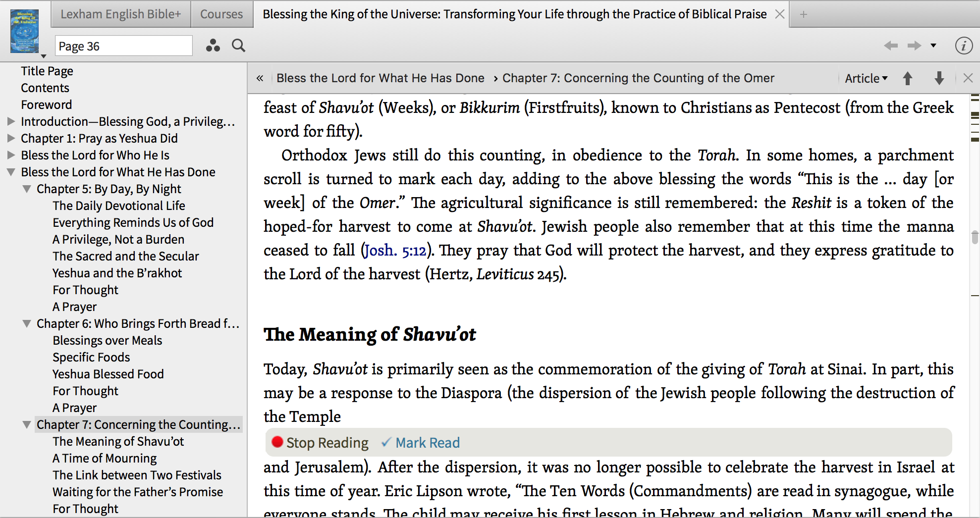
Task: Open the resource information icon
Action: tap(964, 46)
